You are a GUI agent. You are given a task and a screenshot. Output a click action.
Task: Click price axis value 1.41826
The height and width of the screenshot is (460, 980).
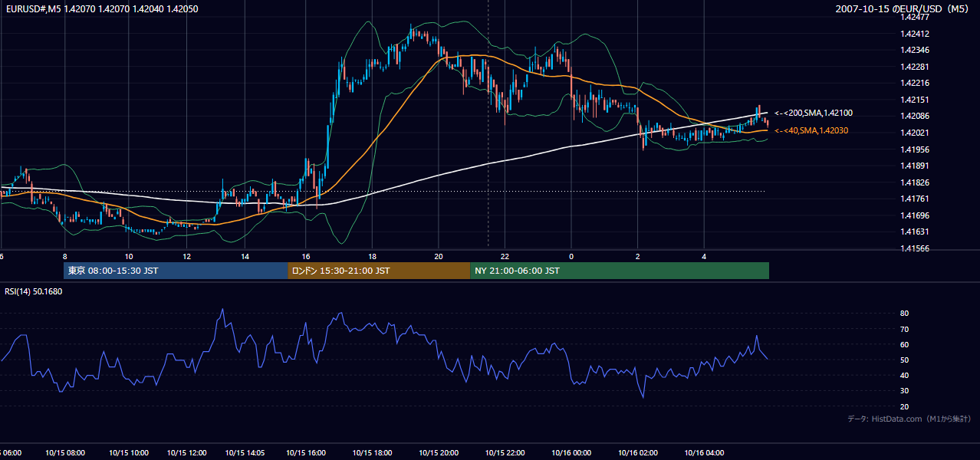coord(916,182)
